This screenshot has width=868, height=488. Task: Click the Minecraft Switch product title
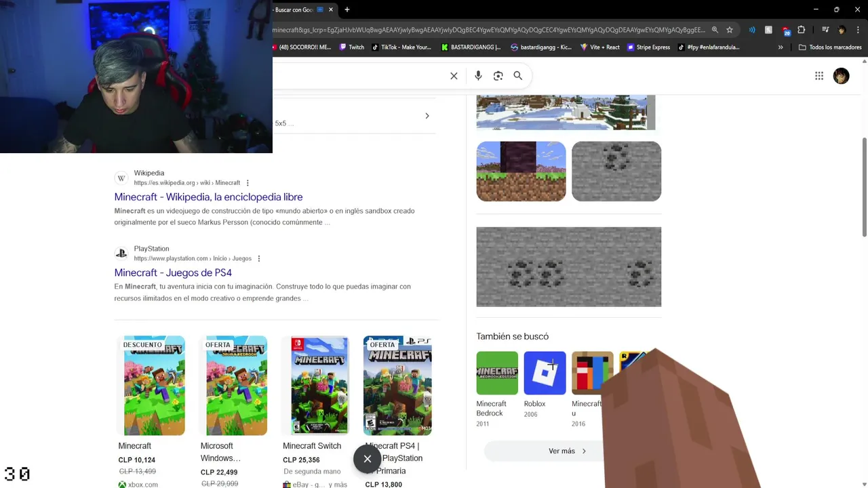(312, 446)
